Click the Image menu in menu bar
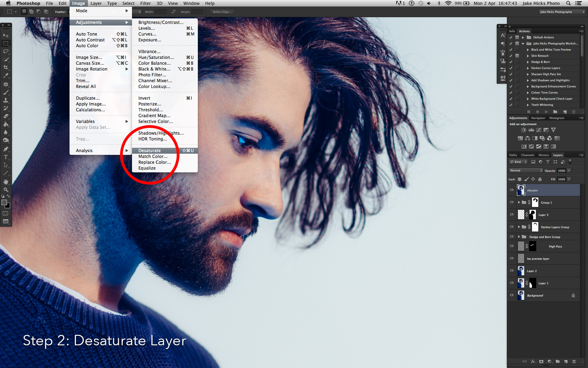588x368 pixels. (77, 3)
